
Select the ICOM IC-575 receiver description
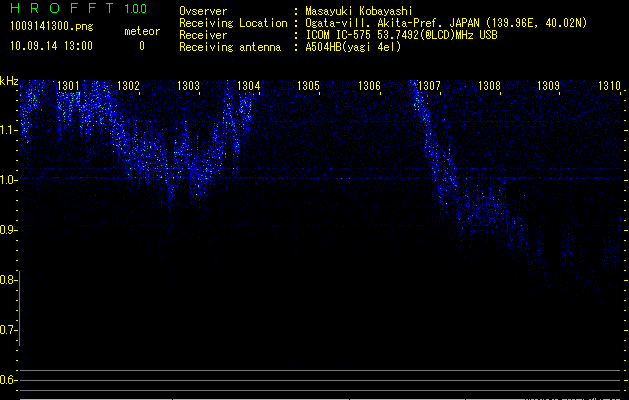401,35
